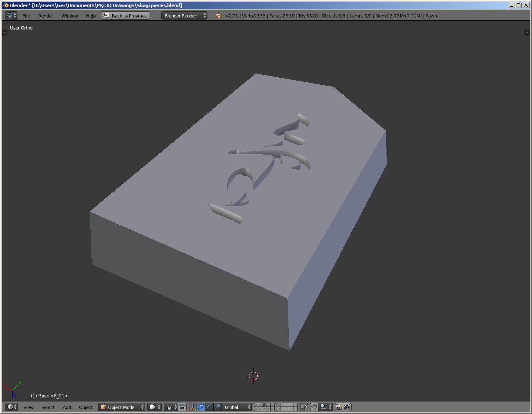Open the Object menu in viewport header
Screen dimensions: 532x414
(x=86, y=407)
